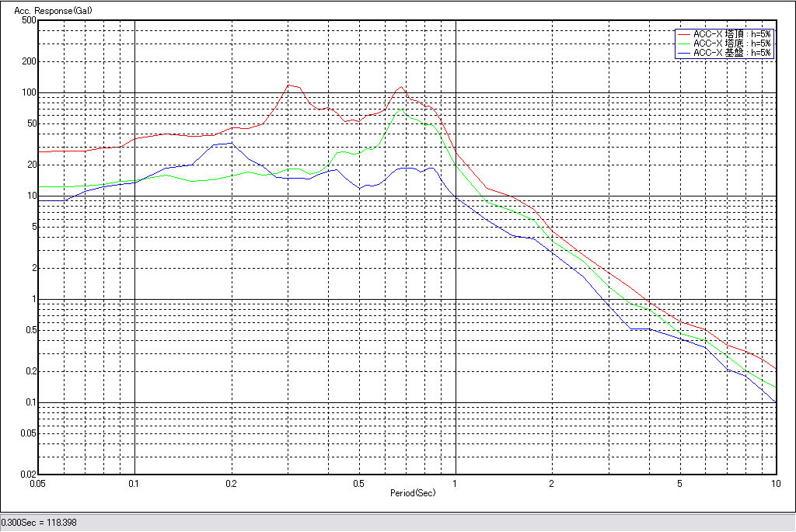This screenshot has height=532, width=796.
Task: Click the blue line sample in legend
Action: pyautogui.click(x=683, y=53)
